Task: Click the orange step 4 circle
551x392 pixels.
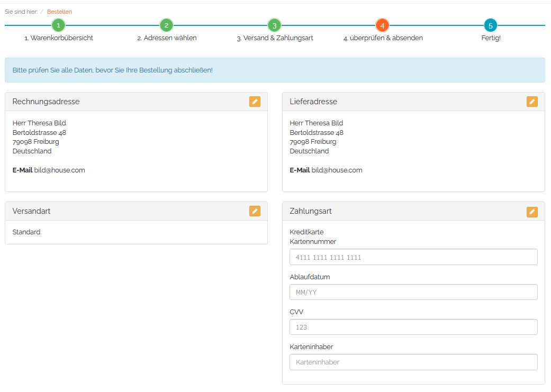Action: pyautogui.click(x=382, y=25)
